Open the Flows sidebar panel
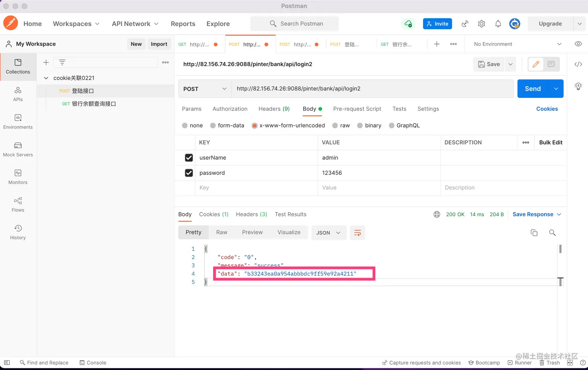 tap(18, 204)
